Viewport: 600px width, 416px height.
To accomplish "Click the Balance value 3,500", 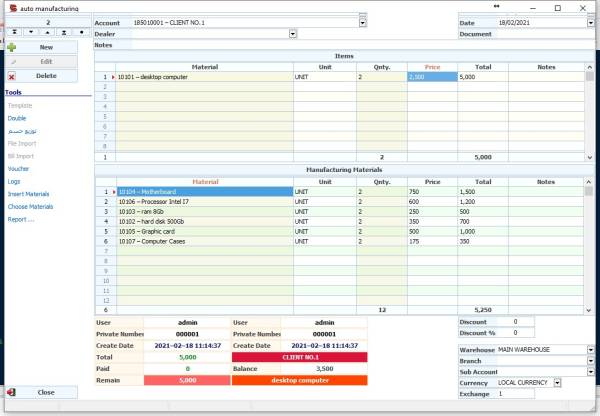I will pos(324,369).
